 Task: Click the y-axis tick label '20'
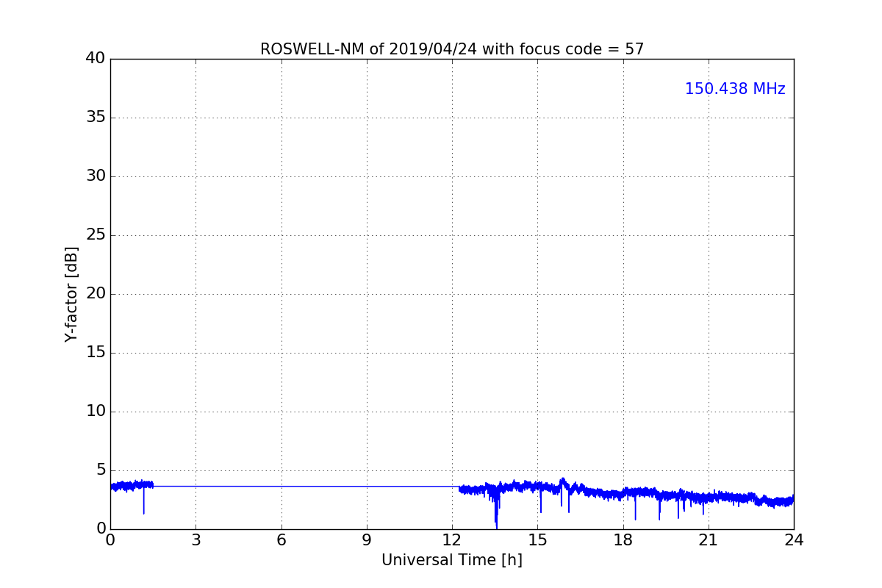point(96,294)
